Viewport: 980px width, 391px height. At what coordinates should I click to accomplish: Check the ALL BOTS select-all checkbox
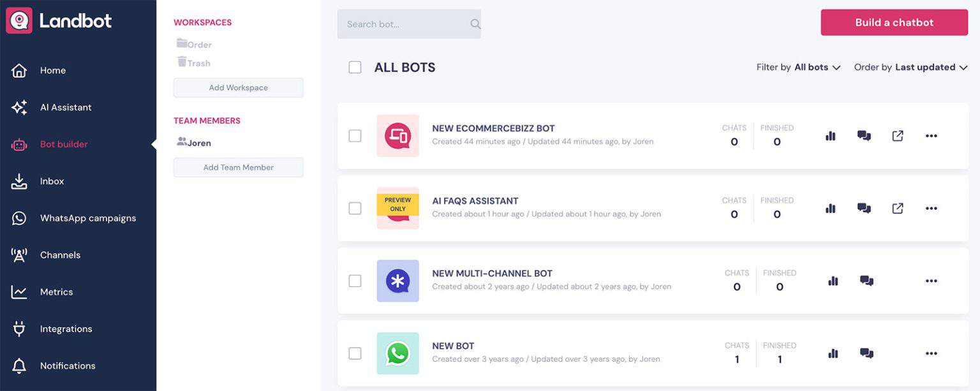(355, 66)
